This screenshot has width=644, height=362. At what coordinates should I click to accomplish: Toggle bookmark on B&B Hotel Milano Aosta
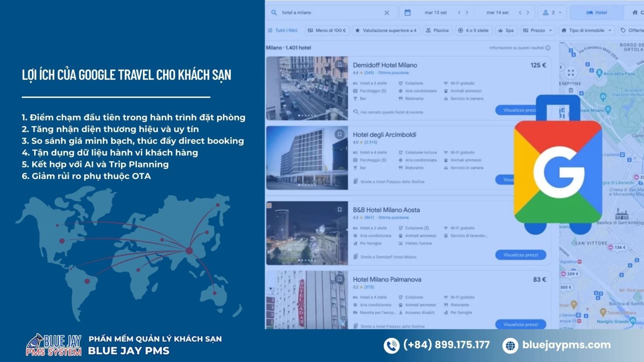[x=340, y=210]
